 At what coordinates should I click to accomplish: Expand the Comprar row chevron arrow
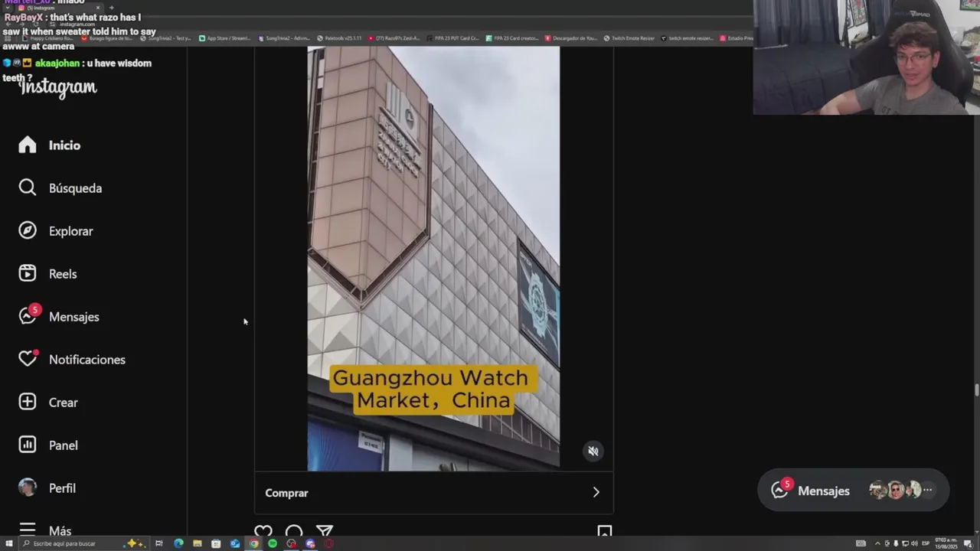(x=596, y=493)
